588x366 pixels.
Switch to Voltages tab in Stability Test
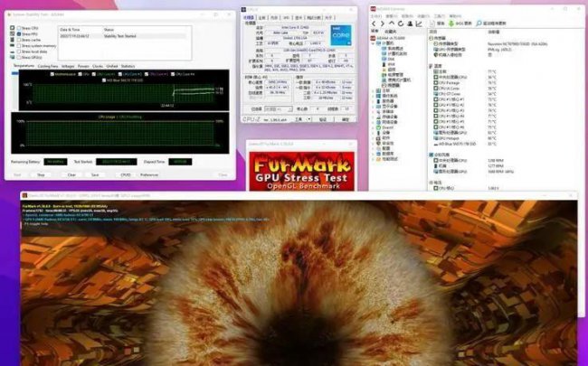click(68, 66)
